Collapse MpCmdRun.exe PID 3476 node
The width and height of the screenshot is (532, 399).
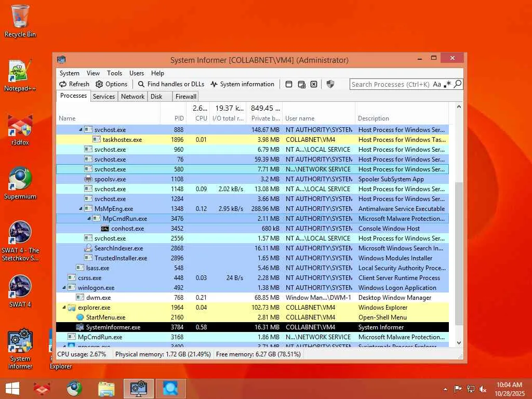89,219
